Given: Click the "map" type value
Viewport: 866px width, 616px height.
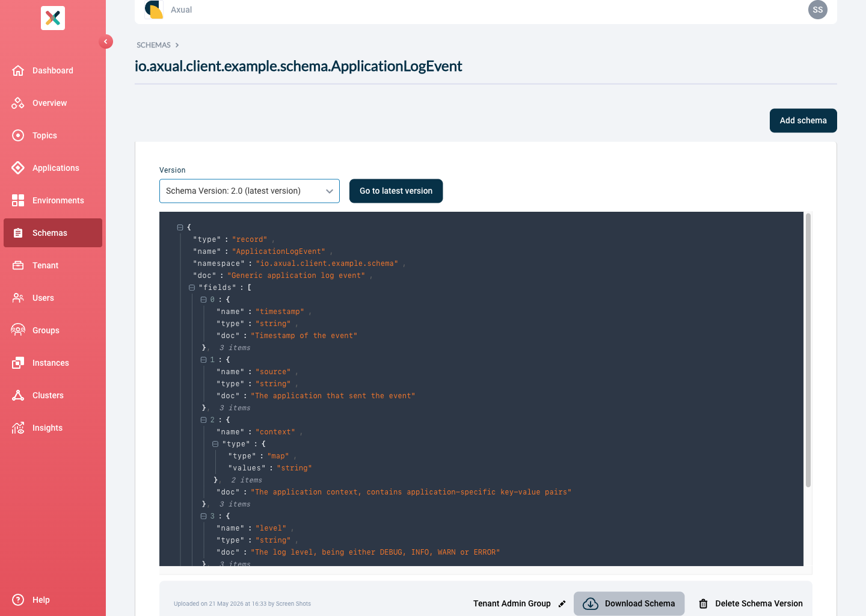Looking at the screenshot, I should click(278, 456).
